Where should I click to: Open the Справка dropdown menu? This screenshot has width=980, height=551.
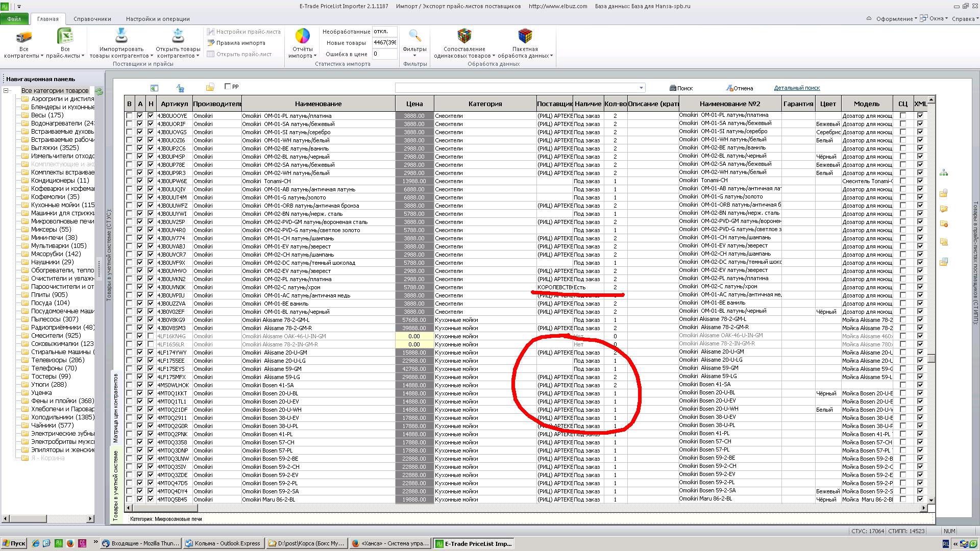965,19
